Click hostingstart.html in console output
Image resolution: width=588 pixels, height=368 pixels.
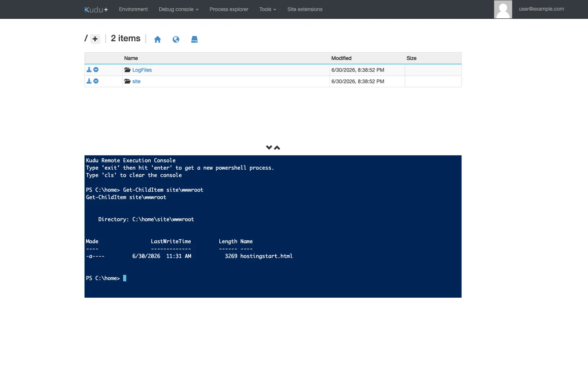266,256
